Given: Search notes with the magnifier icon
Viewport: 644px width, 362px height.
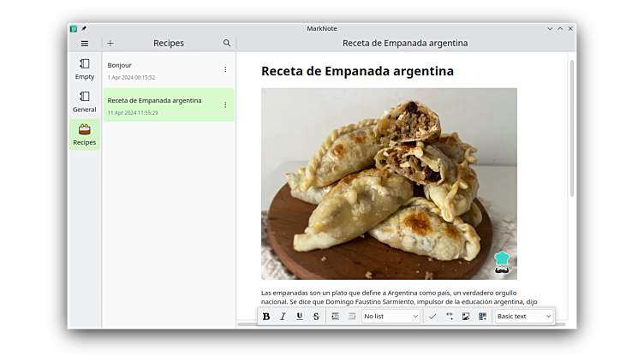Looking at the screenshot, I should tap(227, 44).
